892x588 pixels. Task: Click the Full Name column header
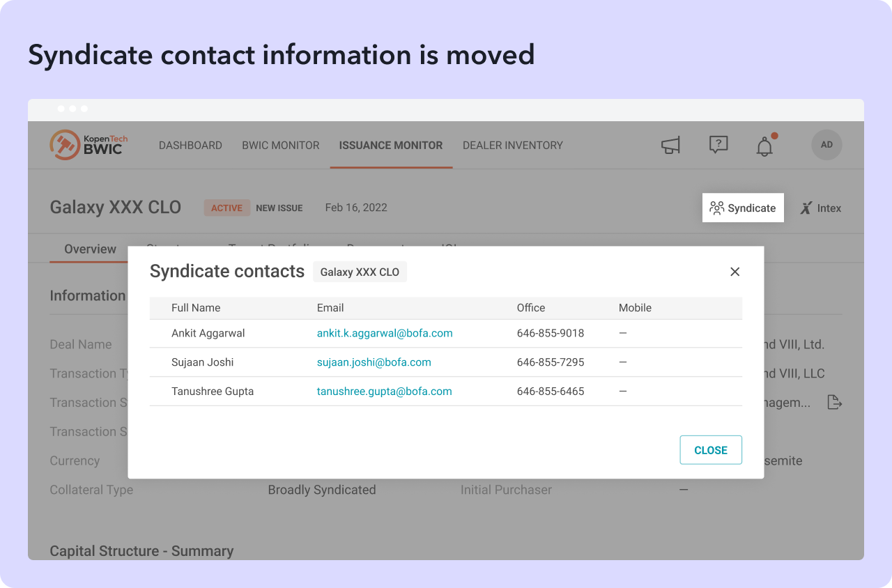click(196, 308)
